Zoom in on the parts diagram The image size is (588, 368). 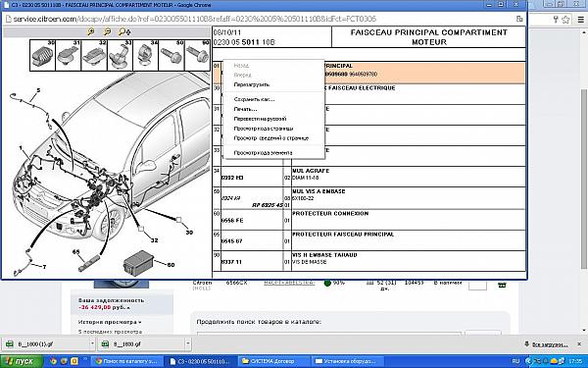91,32
